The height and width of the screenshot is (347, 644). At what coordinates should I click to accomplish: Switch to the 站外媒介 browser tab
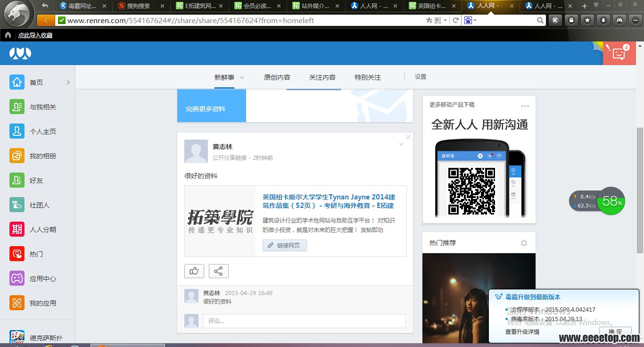[314, 6]
